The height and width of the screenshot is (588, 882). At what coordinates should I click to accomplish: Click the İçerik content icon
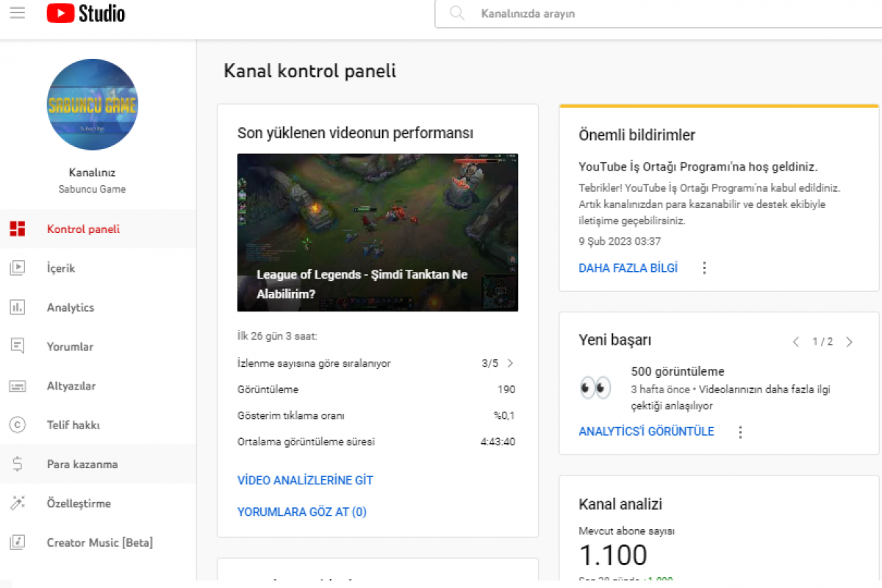[18, 268]
